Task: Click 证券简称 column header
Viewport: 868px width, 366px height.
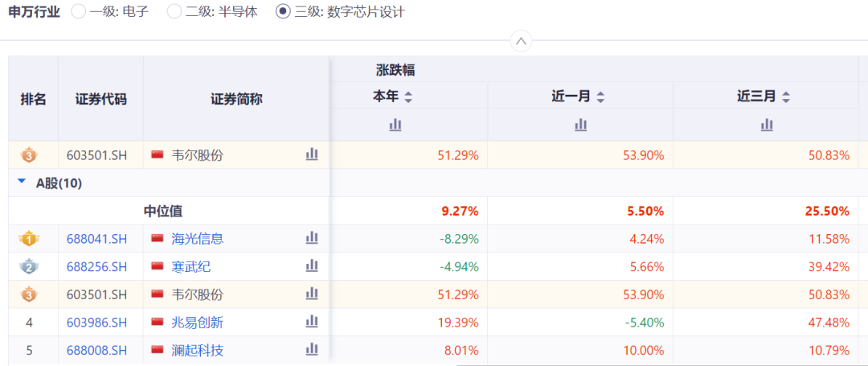Action: (x=236, y=99)
